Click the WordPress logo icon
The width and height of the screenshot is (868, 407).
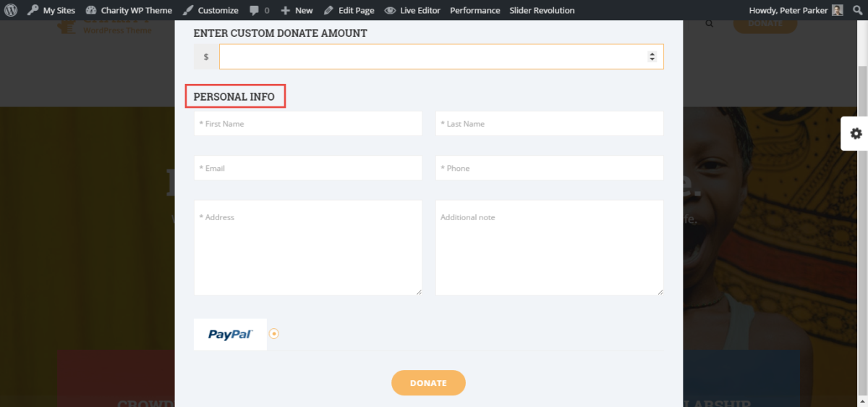11,10
